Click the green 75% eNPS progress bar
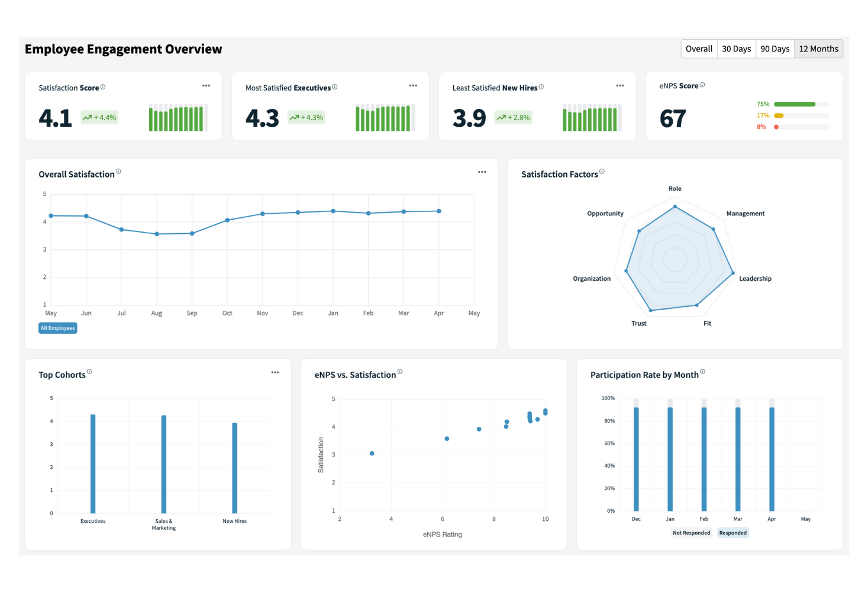The image size is (868, 592). point(795,104)
